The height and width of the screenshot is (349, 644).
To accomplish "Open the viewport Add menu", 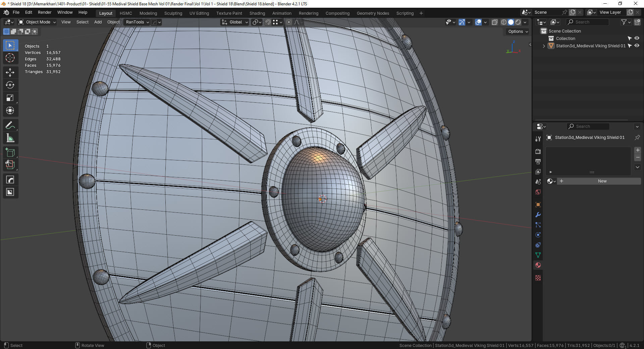I will point(98,22).
